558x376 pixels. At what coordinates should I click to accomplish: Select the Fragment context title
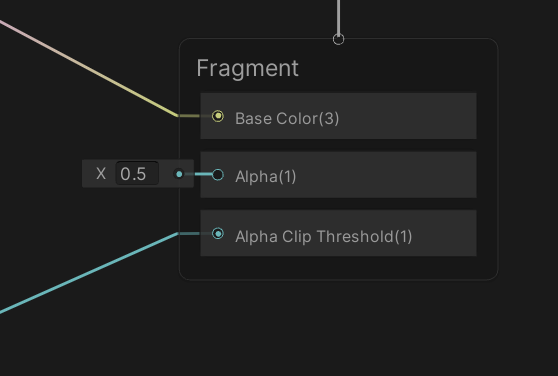click(x=247, y=68)
